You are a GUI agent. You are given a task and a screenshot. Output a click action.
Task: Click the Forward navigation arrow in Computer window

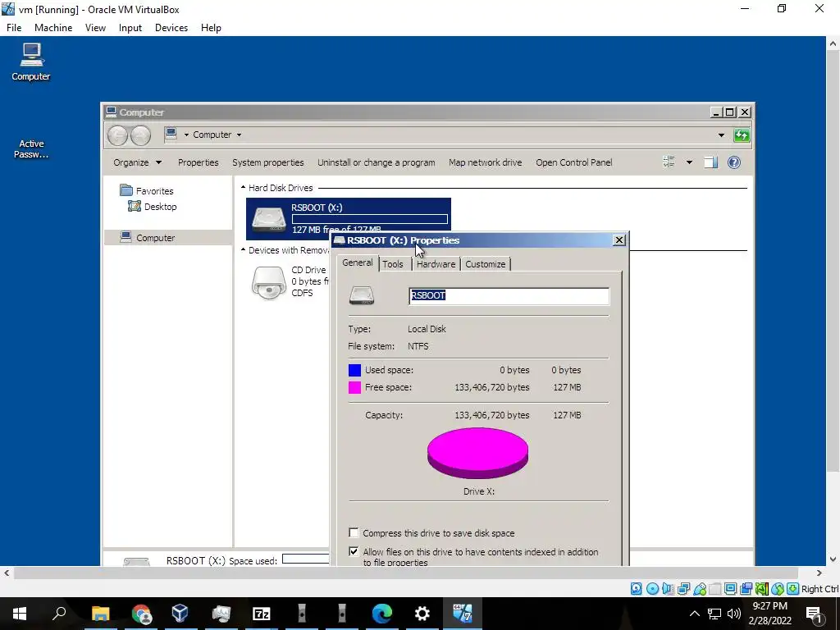pyautogui.click(x=140, y=135)
